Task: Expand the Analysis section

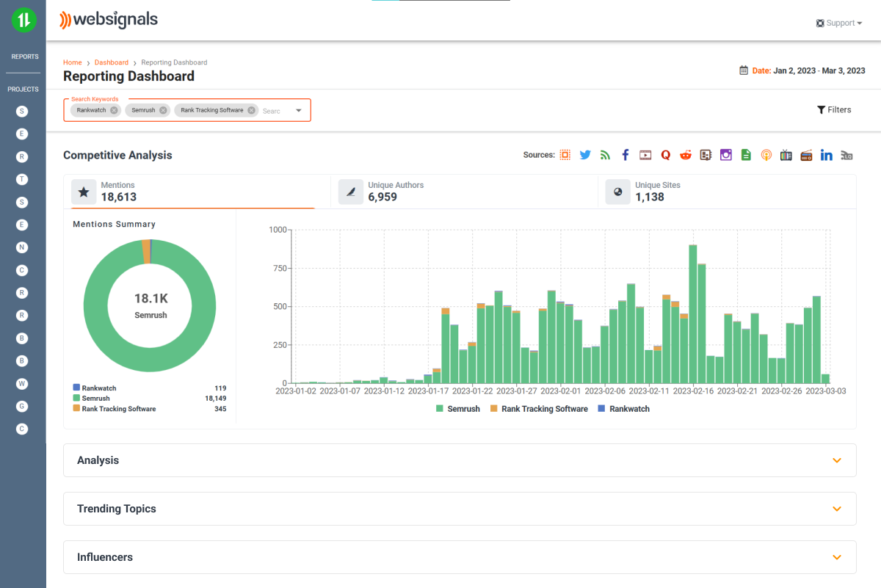Action: 460,460
